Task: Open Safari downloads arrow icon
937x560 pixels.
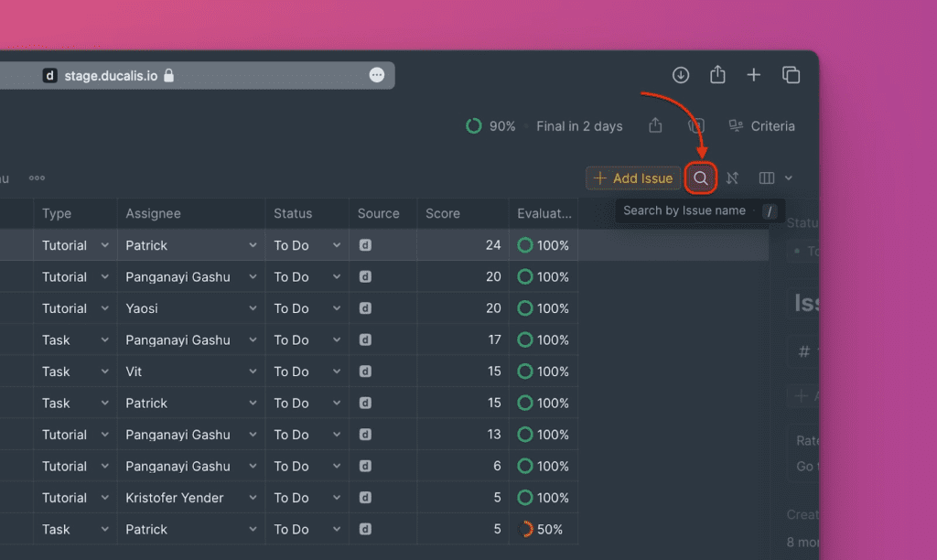Action: tap(681, 75)
